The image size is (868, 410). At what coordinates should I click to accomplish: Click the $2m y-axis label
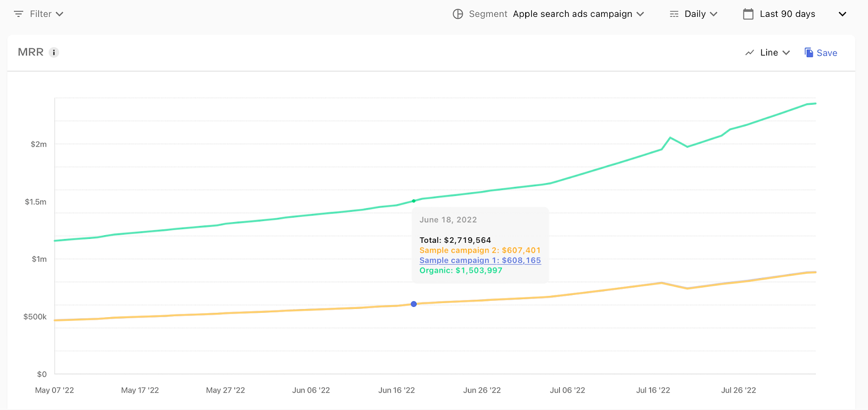(x=39, y=144)
